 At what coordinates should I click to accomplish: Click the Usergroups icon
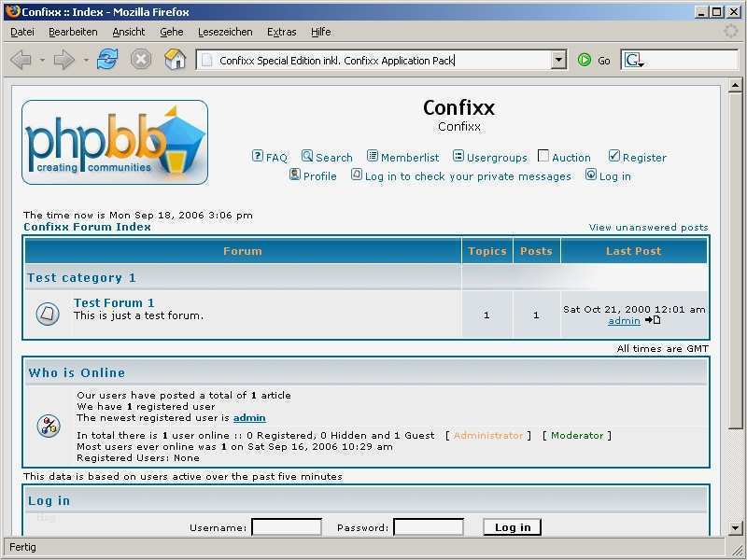(458, 156)
